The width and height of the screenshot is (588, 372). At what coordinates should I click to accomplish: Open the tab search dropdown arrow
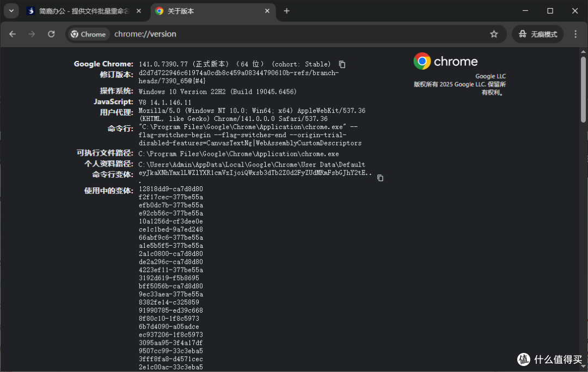[x=11, y=11]
